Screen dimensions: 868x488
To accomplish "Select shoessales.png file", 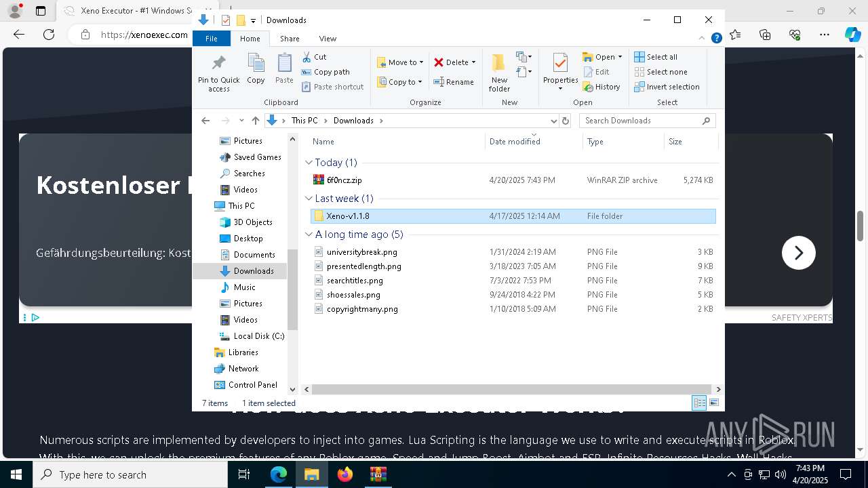I will [x=513, y=295].
